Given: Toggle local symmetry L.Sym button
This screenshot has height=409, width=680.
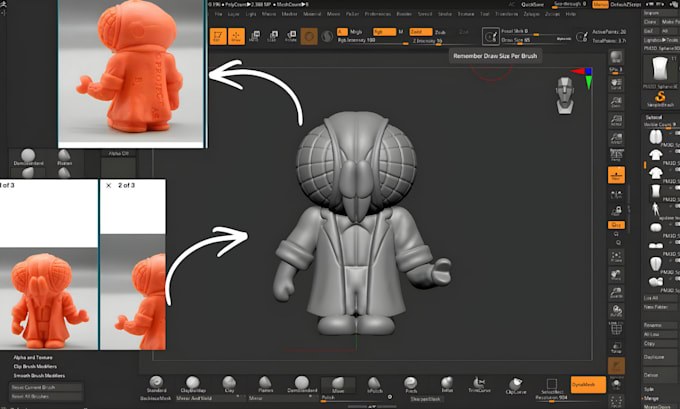Looking at the screenshot, I should [616, 194].
